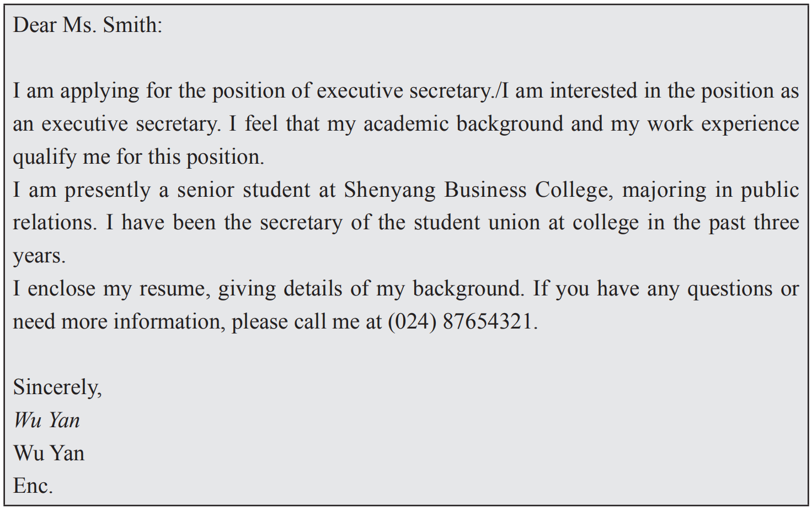Click the greeting 'Dear Ms. Smith:'
This screenshot has width=812, height=511.
coord(88,25)
